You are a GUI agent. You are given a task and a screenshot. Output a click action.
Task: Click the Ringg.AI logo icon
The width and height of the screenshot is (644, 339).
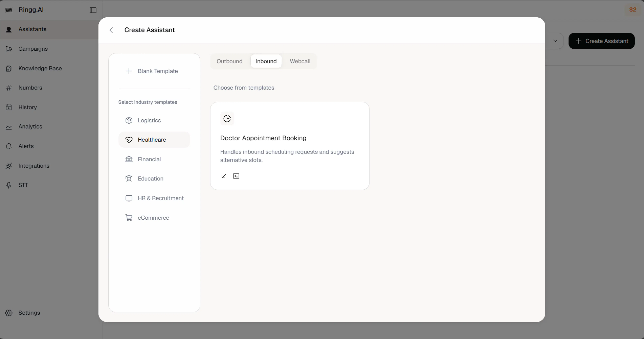click(9, 10)
